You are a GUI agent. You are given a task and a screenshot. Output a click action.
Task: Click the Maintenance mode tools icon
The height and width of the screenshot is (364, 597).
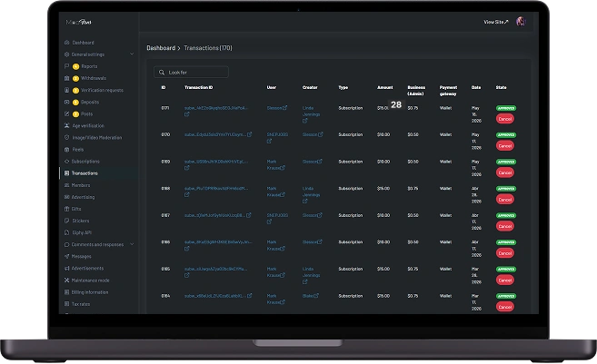point(67,280)
